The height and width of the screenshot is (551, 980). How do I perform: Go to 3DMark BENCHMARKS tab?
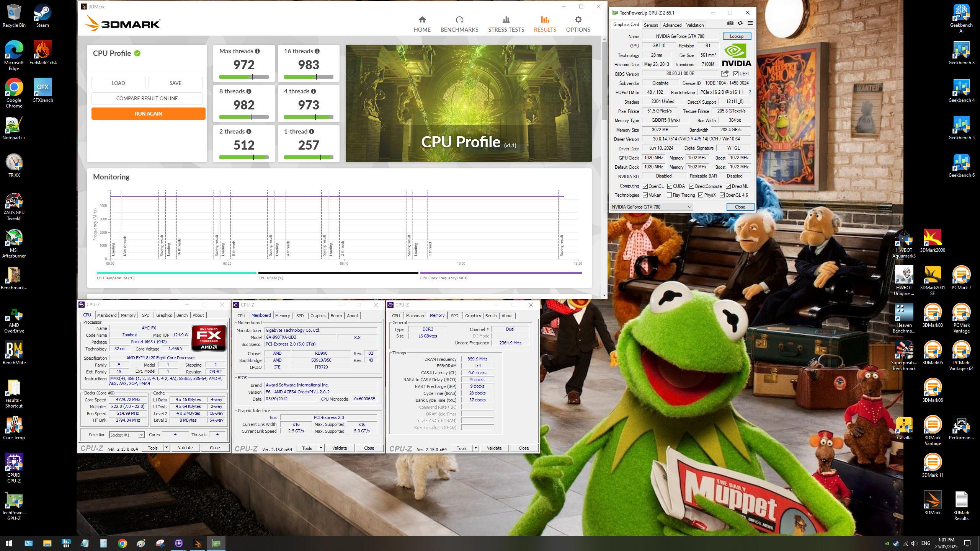point(459,24)
